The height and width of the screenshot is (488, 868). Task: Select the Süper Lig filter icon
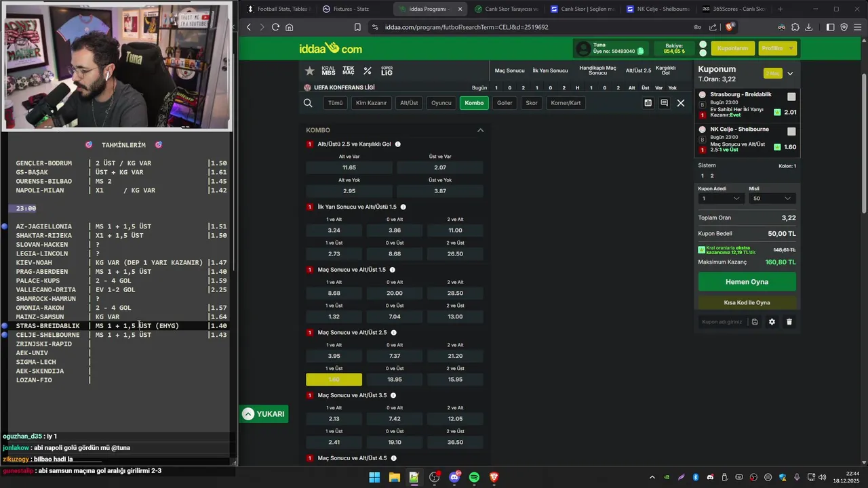tap(387, 70)
